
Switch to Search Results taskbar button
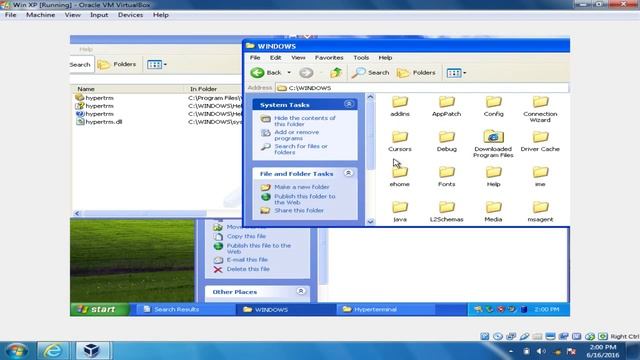[x=185, y=309]
